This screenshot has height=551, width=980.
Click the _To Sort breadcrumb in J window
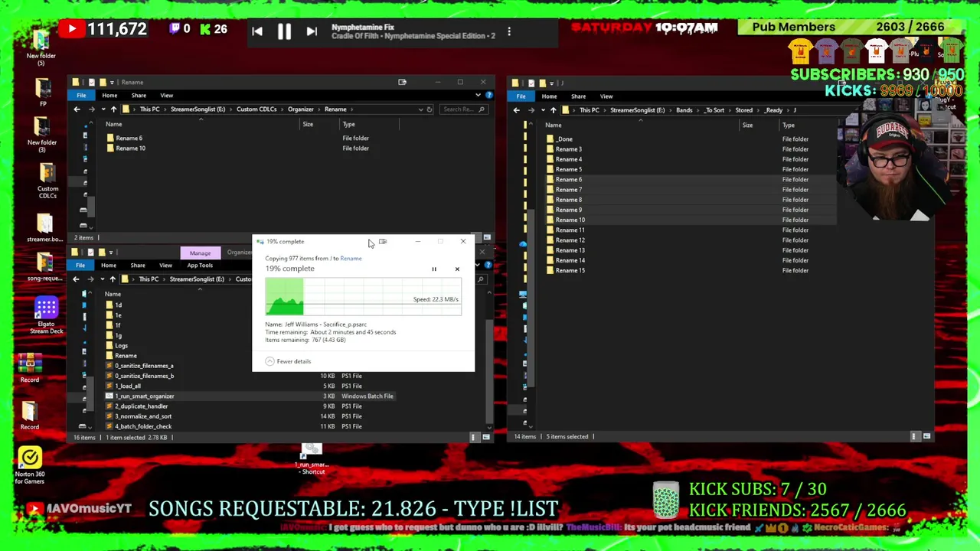(x=714, y=110)
